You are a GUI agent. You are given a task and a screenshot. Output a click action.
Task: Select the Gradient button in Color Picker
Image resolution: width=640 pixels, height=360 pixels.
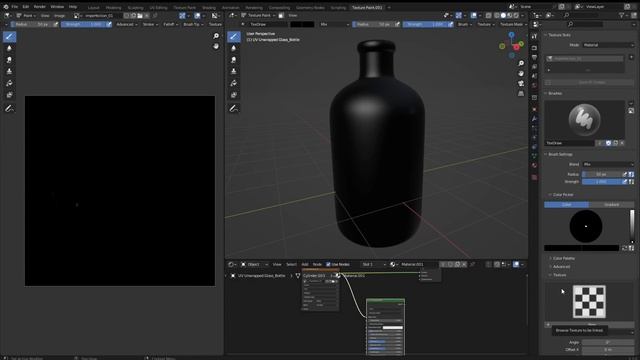pyautogui.click(x=611, y=204)
